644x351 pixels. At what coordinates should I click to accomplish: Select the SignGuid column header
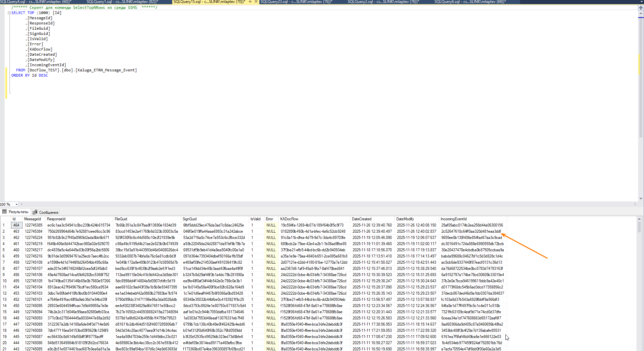pos(215,219)
